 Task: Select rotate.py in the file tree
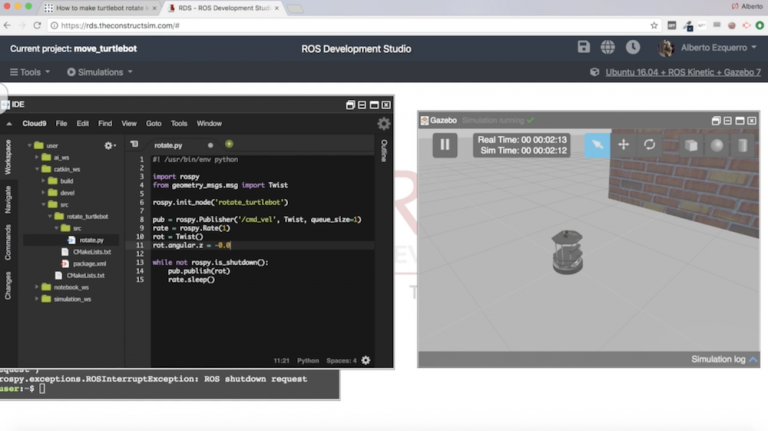pyautogui.click(x=91, y=240)
